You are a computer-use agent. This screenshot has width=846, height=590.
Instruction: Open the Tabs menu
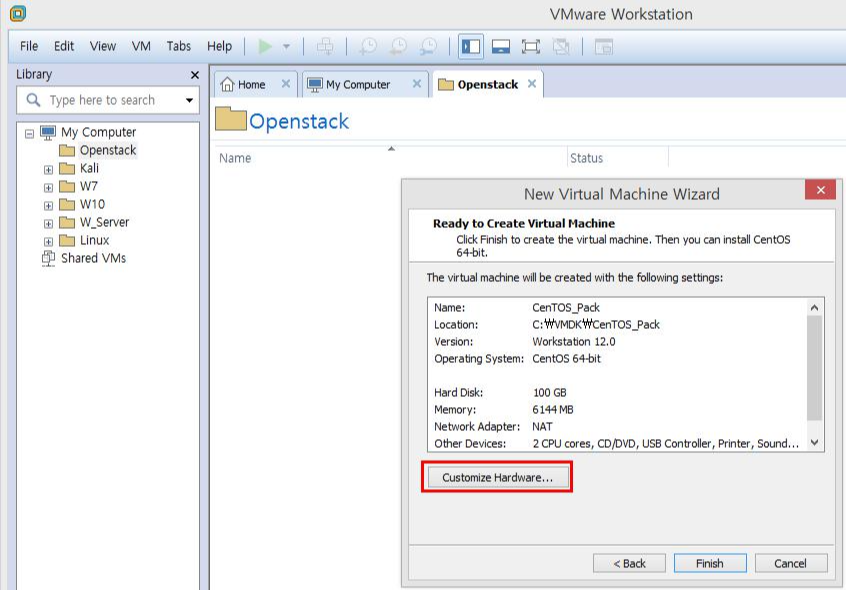179,46
